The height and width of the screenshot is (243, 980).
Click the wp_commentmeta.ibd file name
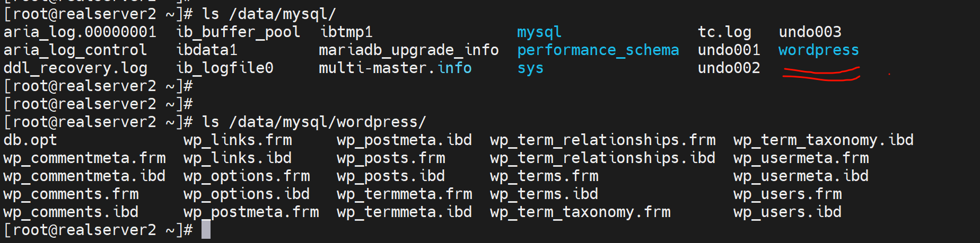[x=84, y=176]
